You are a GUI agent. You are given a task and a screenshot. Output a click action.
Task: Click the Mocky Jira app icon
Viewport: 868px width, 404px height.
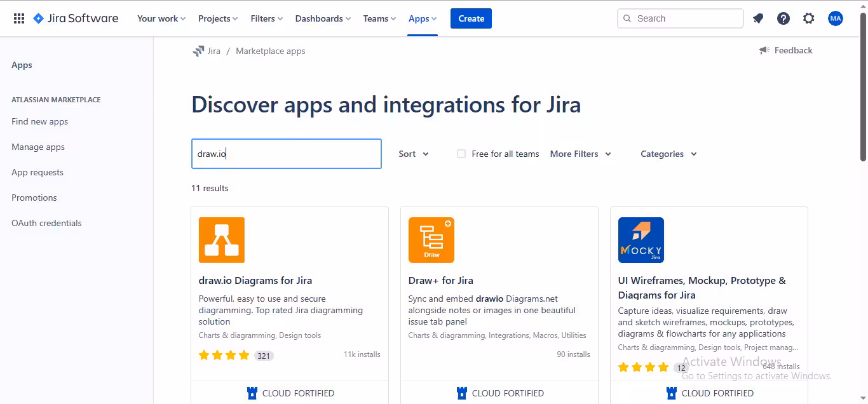coord(641,240)
